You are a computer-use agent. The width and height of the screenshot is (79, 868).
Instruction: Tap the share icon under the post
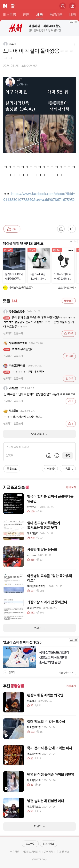pos(72,229)
